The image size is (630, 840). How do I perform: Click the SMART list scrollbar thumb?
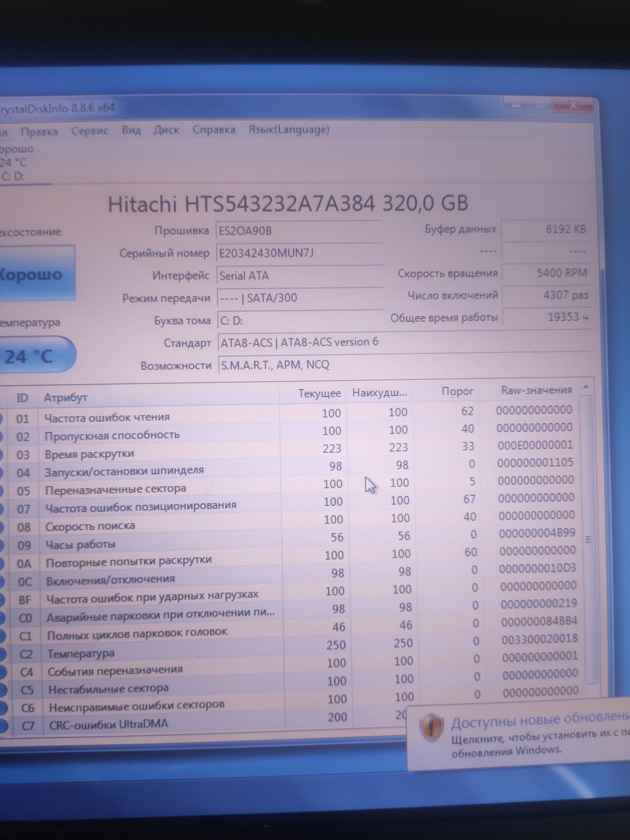[x=589, y=540]
